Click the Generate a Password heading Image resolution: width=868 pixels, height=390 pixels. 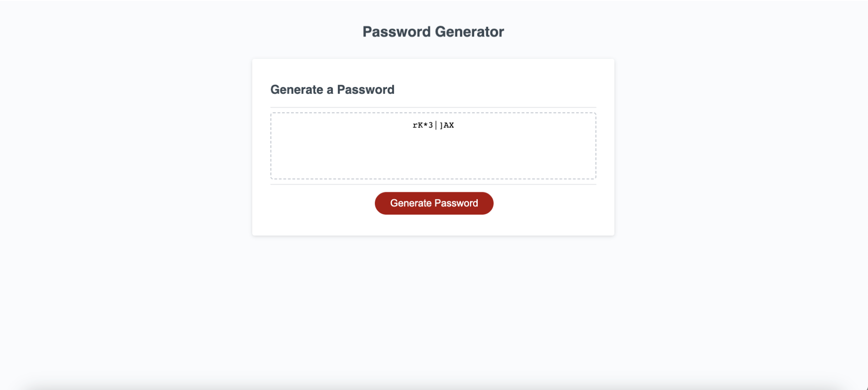[332, 90]
